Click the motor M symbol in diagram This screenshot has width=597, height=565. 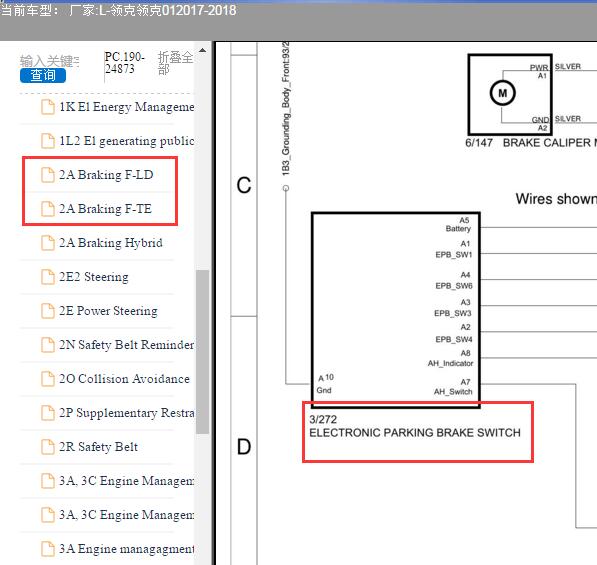coord(502,93)
